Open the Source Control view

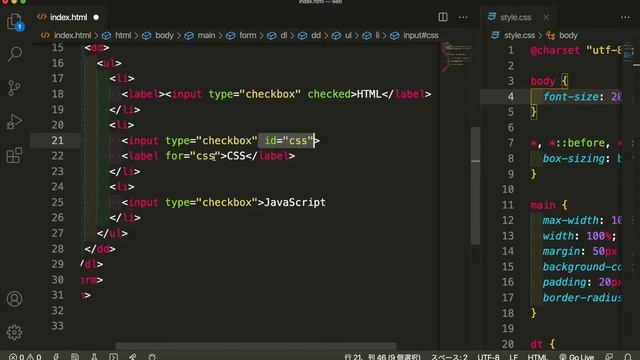(x=14, y=88)
